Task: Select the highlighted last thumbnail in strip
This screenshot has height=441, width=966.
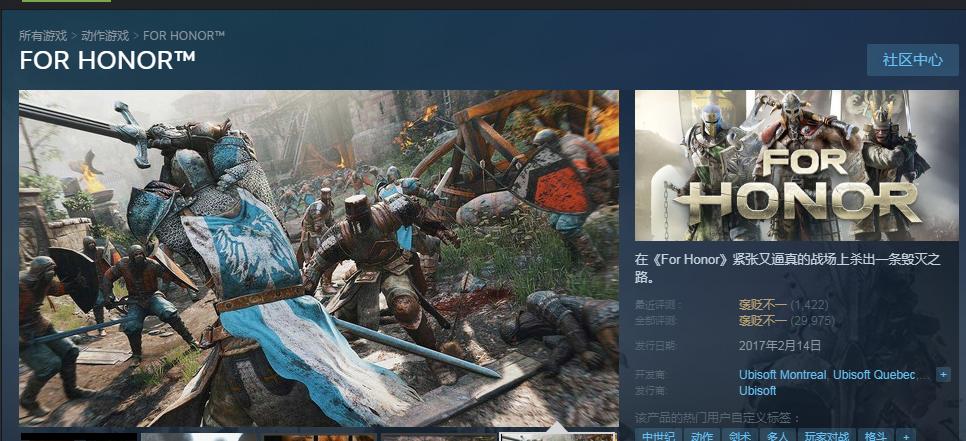Action: 558,437
